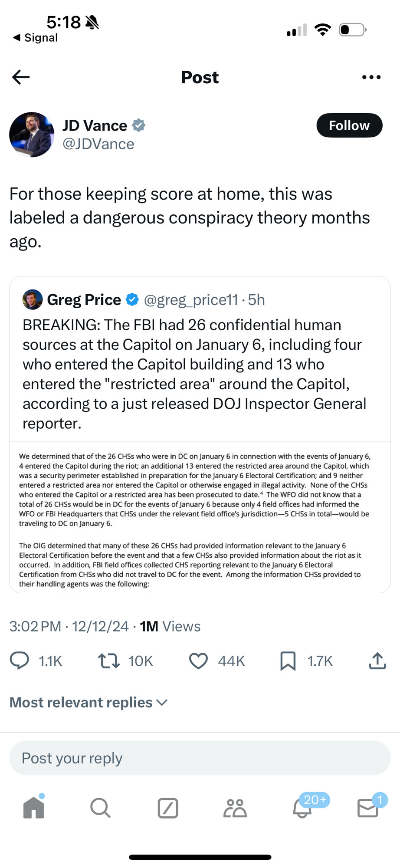Open the Search tab
The height and width of the screenshot is (868, 400).
point(100,808)
